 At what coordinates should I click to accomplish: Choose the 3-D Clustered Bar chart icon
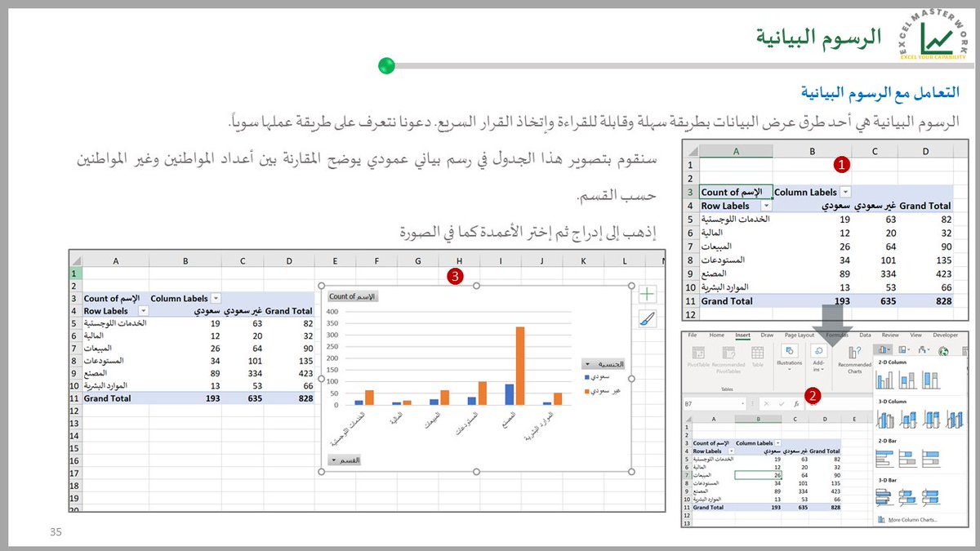tap(884, 496)
